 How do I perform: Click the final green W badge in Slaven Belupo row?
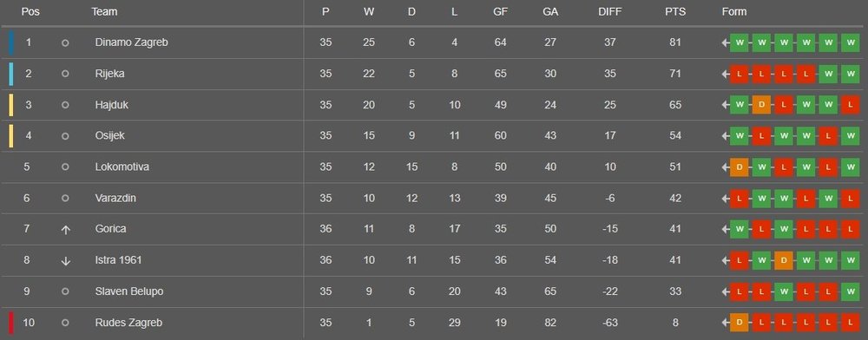click(x=850, y=291)
